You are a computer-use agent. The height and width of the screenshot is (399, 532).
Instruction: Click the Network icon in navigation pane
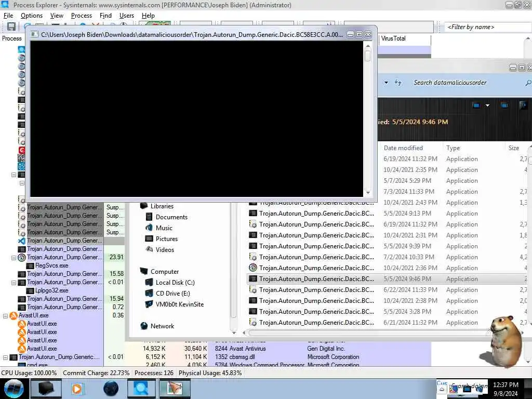[144, 326]
